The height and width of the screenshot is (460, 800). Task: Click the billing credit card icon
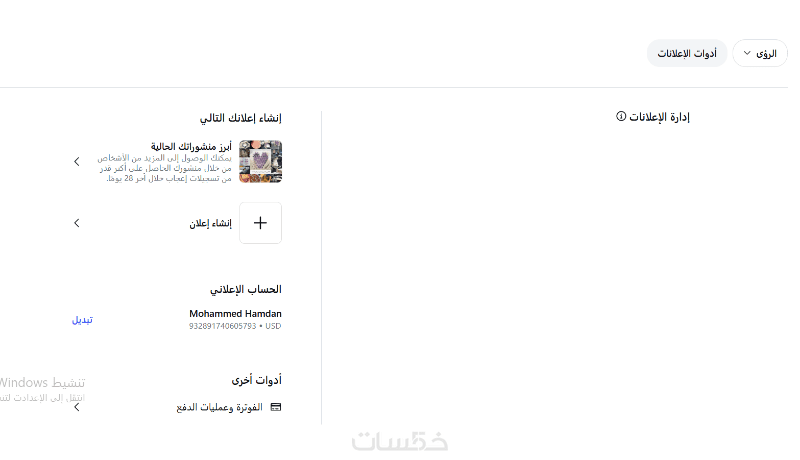click(276, 407)
